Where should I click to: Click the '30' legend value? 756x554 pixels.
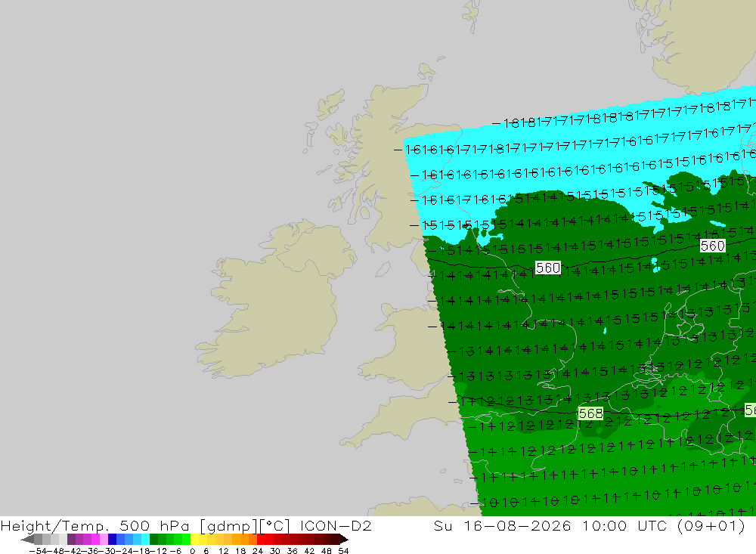tap(275, 551)
